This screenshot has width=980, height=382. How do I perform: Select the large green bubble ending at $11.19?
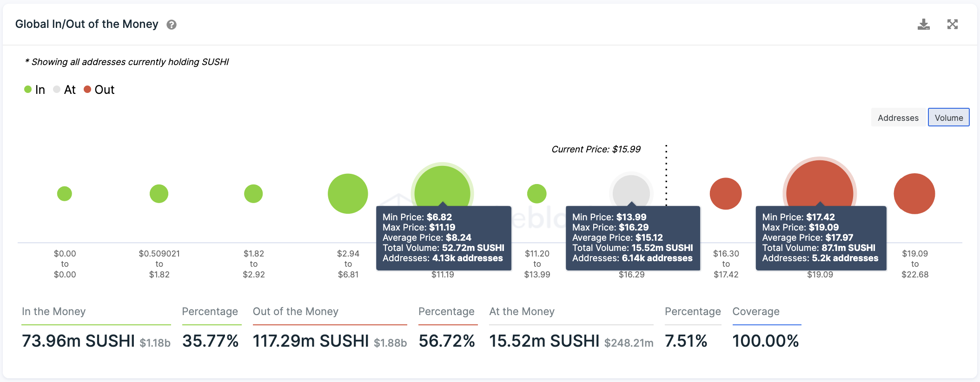[x=442, y=187]
